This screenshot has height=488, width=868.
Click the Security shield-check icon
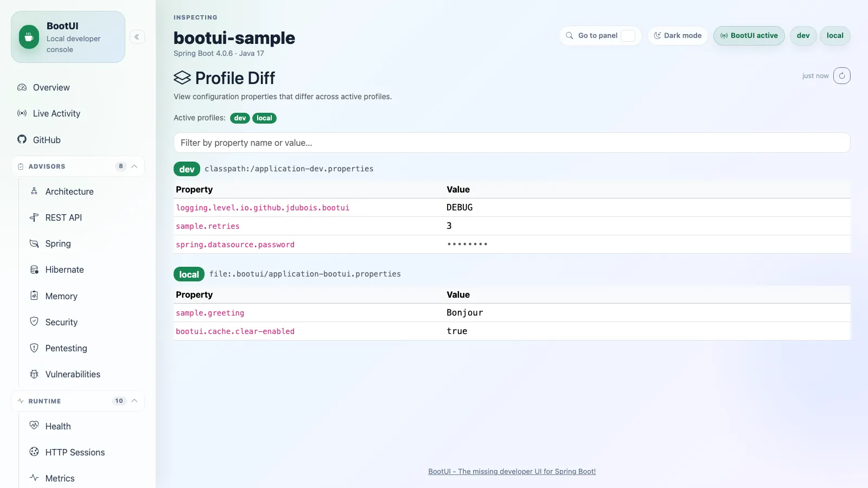[x=34, y=322]
